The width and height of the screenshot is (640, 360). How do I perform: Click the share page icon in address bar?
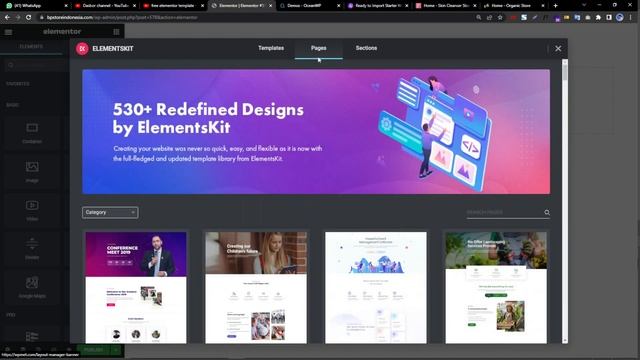point(489,18)
